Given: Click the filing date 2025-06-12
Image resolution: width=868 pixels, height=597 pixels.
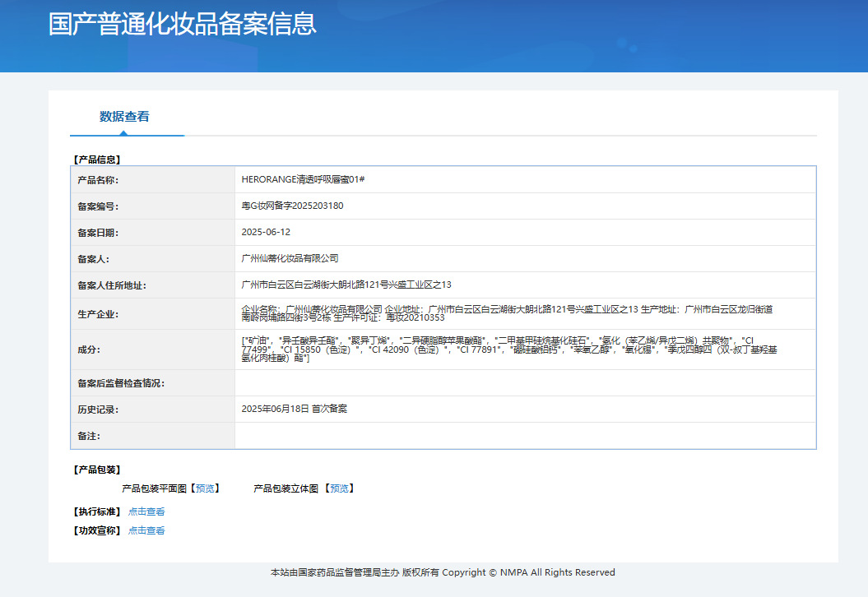Looking at the screenshot, I should [266, 232].
